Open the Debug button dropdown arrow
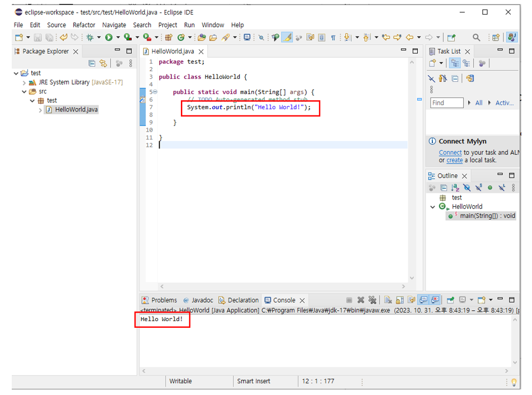Screen dimensions: 532x395 pos(99,38)
